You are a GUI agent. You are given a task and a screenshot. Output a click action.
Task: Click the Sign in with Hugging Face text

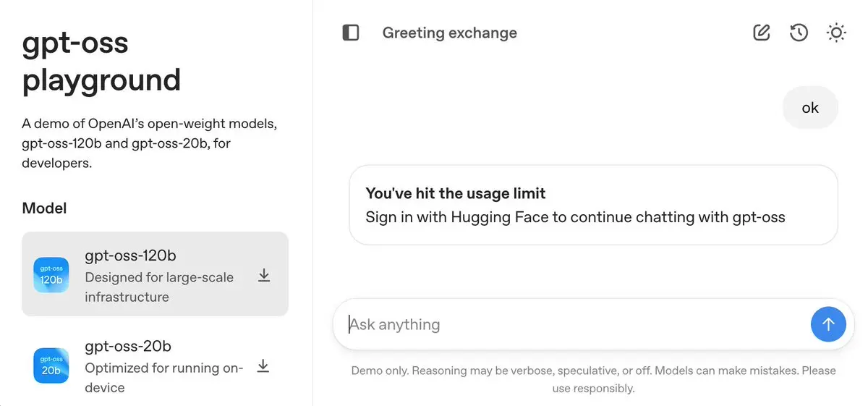pos(575,217)
